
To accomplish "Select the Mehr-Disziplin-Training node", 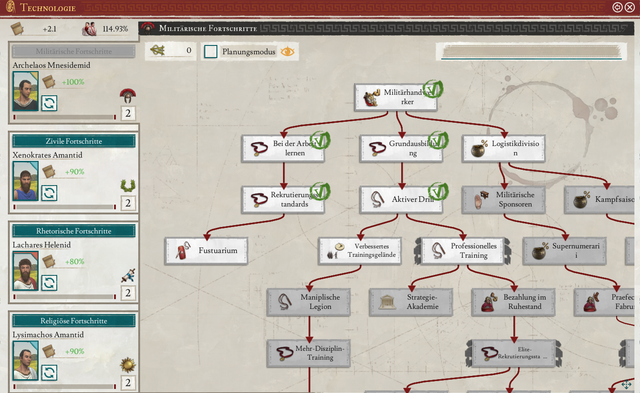I will pos(309,353).
